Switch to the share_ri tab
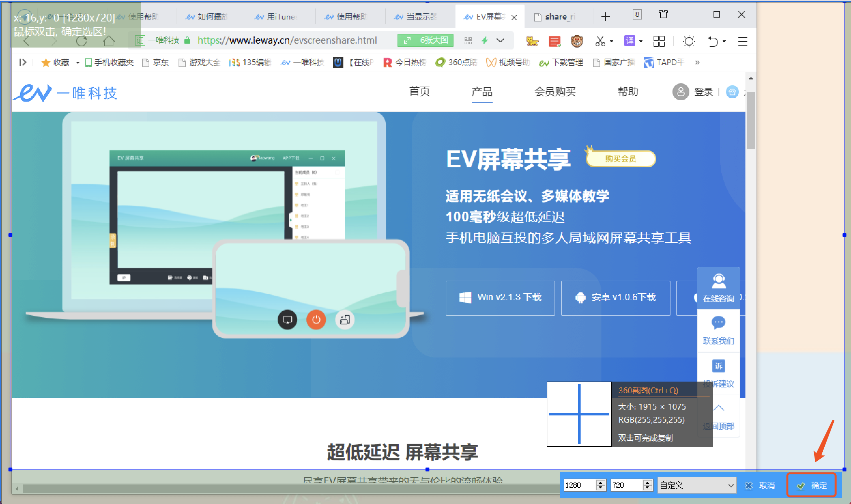Viewport: 851px width, 504px height. pos(557,16)
